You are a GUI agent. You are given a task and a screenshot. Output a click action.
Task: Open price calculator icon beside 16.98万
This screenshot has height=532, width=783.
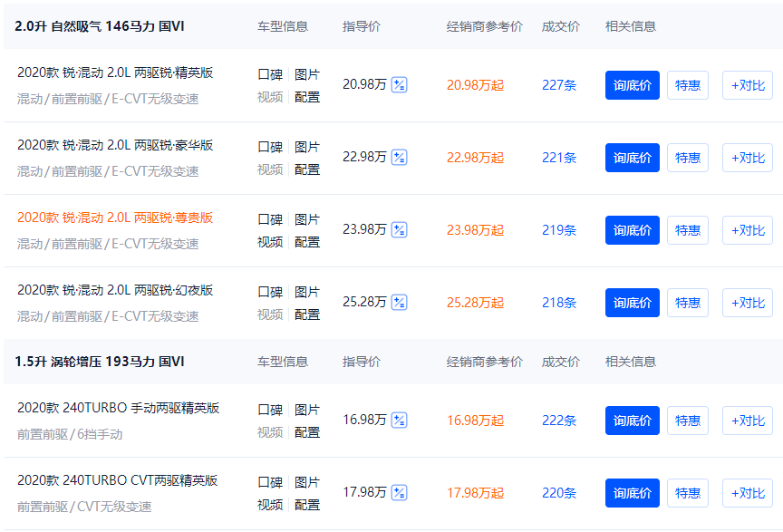point(399,421)
